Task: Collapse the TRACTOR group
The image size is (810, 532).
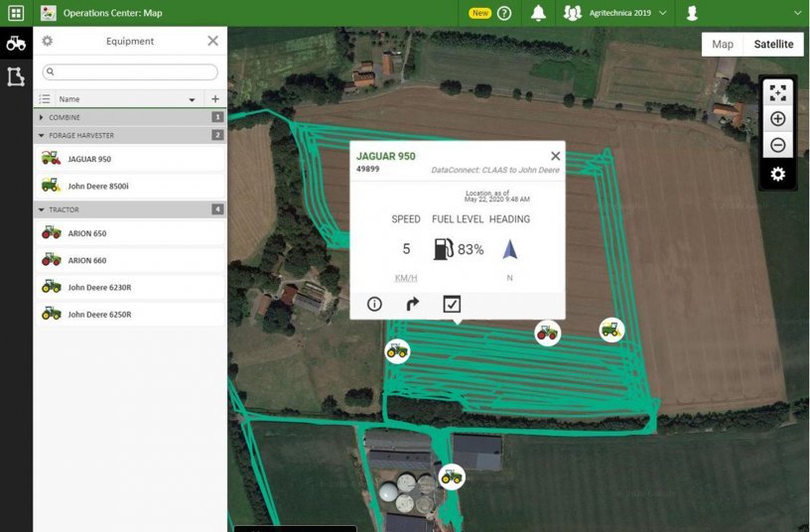Action: click(42, 209)
